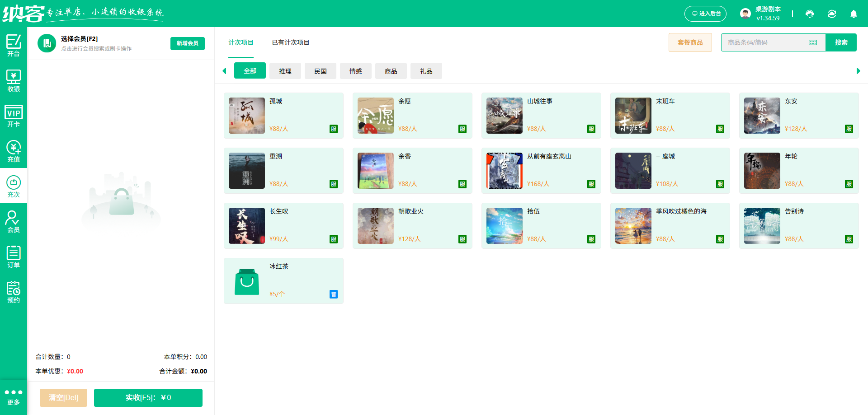
Task: Select the 长生叹 cover thumbnail
Action: (x=247, y=226)
